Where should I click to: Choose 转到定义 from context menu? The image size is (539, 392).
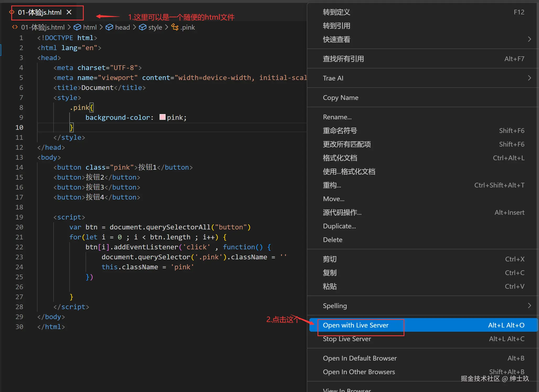(423, 12)
